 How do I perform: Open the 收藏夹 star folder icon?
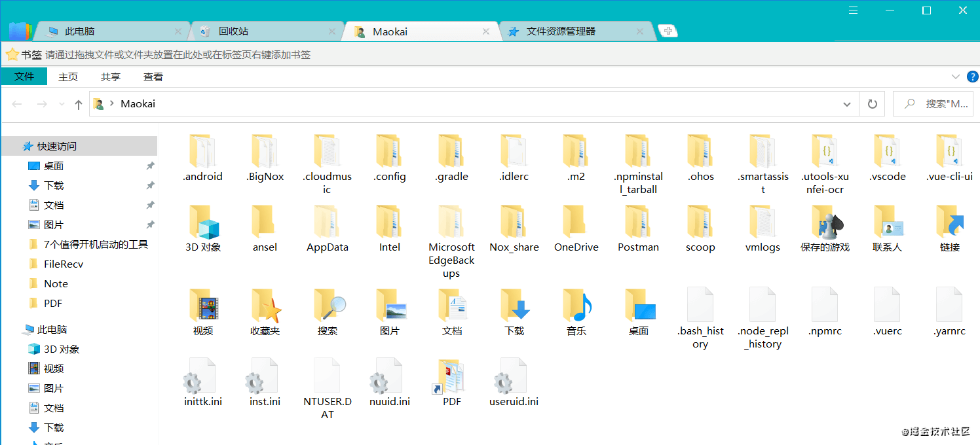point(265,306)
